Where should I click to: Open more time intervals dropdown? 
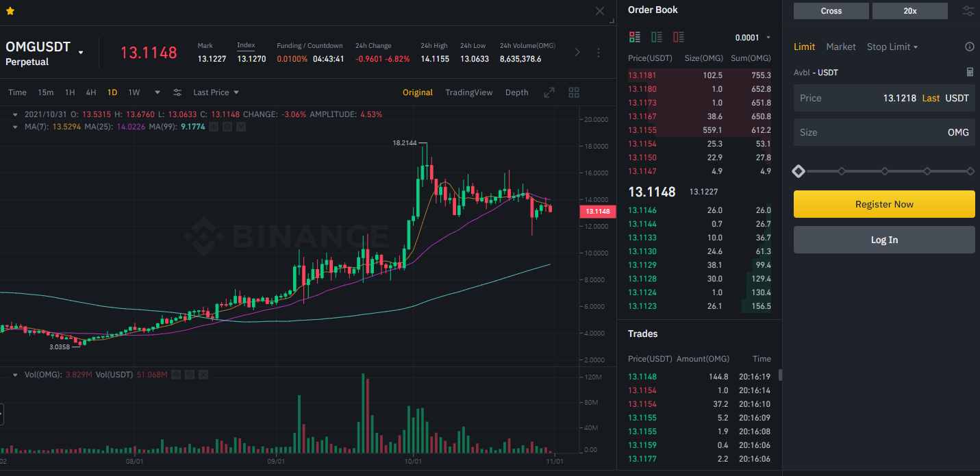coord(158,92)
